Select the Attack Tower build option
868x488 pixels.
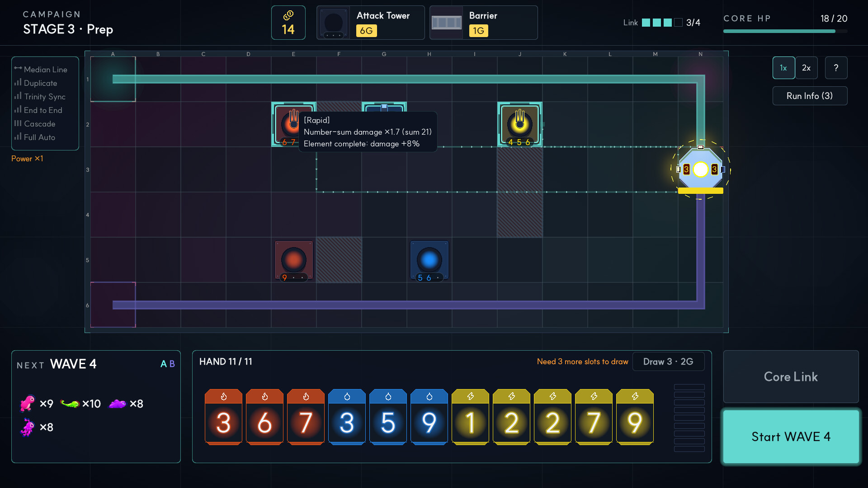pyautogui.click(x=370, y=23)
